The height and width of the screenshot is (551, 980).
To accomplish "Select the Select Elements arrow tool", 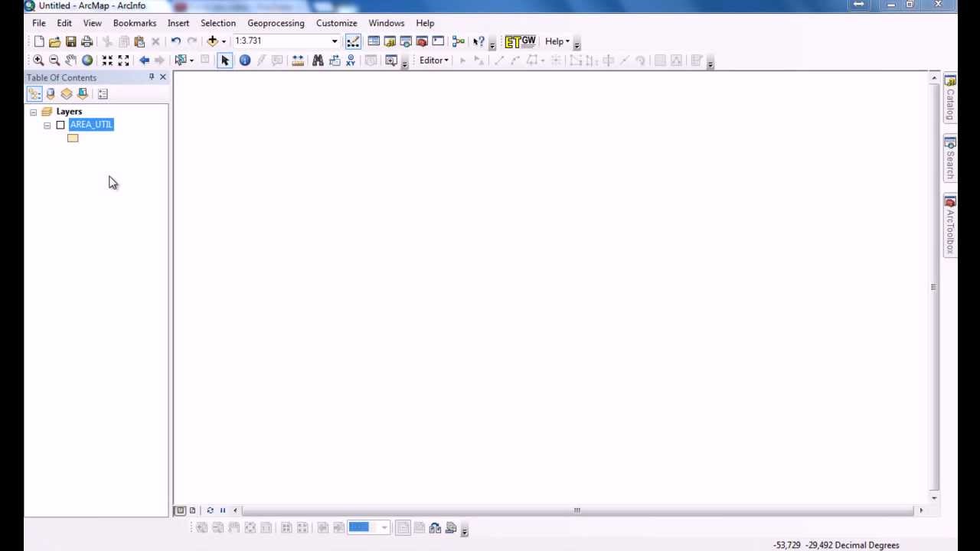I will coord(225,60).
